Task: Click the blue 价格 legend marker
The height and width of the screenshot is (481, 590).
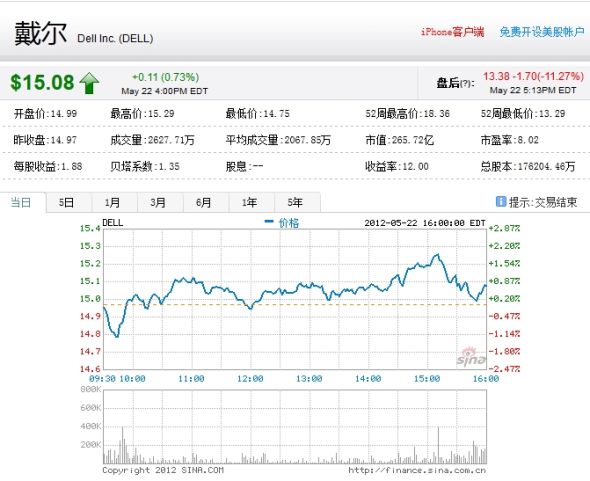Action: 269,222
